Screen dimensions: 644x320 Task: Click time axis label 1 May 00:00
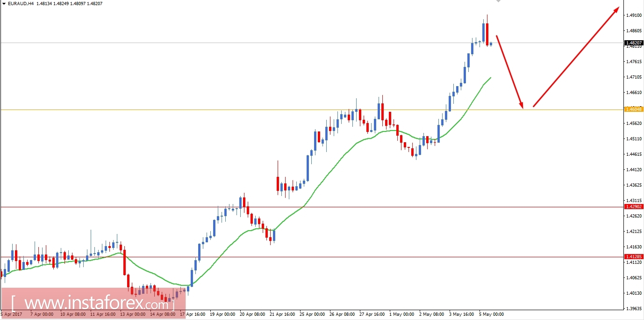pyautogui.click(x=402, y=314)
